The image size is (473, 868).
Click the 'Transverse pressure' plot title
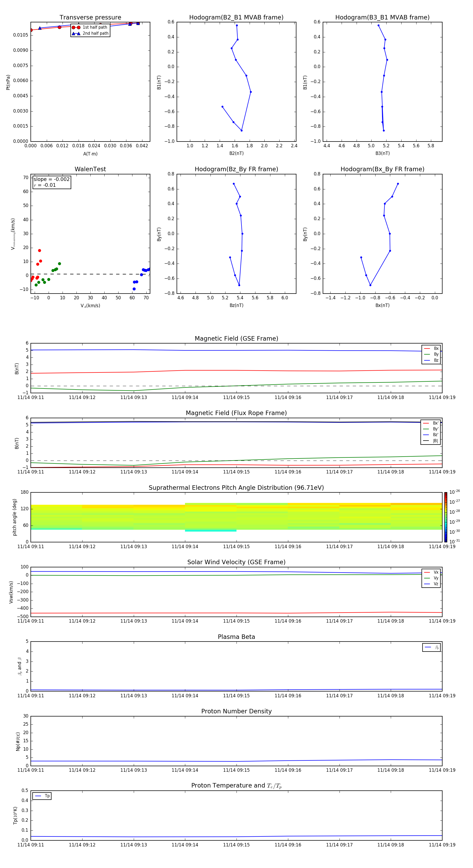(90, 18)
